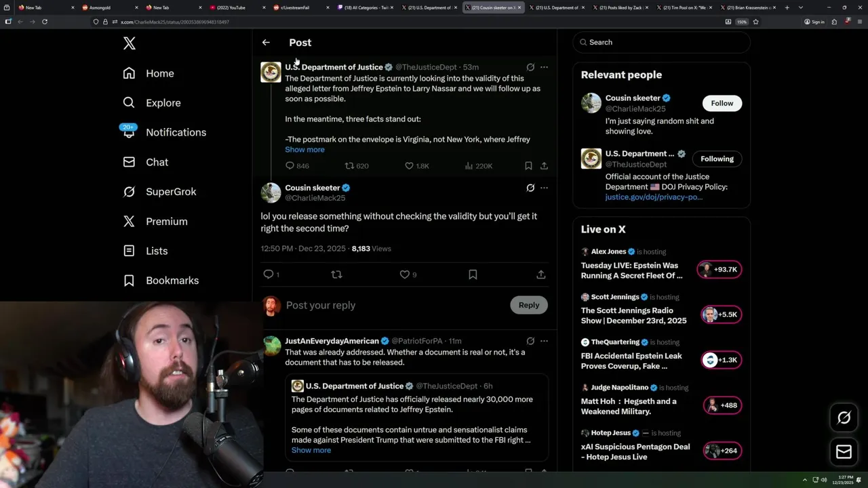This screenshot has height=488, width=868.
Task: Open a new browser tab with plus
Action: (787, 7)
